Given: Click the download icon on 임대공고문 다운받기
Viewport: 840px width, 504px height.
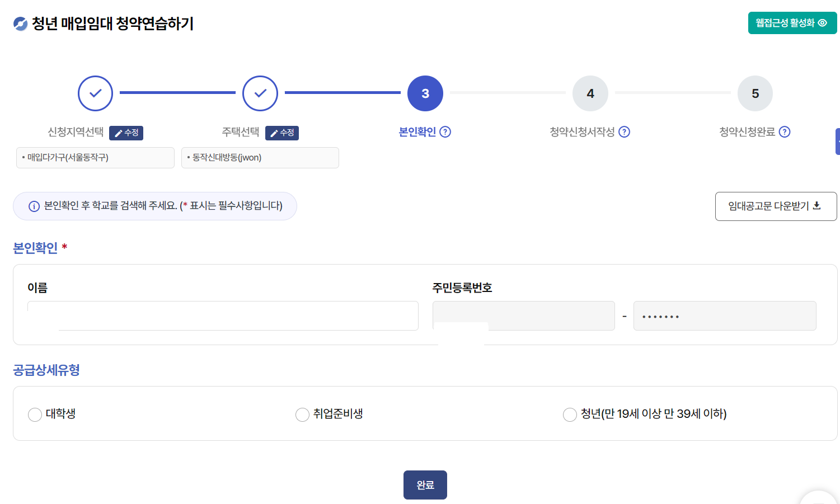Looking at the screenshot, I should point(817,206).
